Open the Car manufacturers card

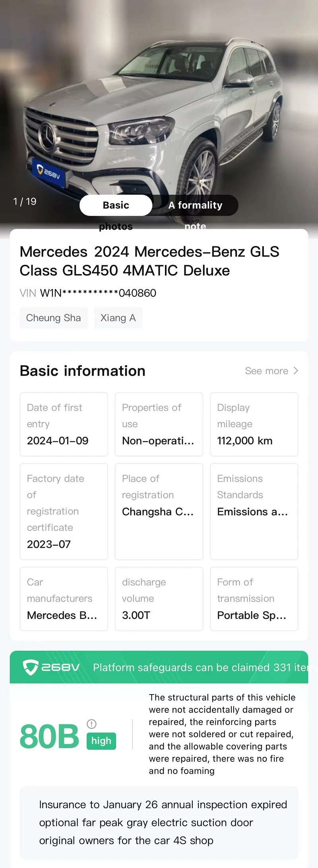pos(64,599)
